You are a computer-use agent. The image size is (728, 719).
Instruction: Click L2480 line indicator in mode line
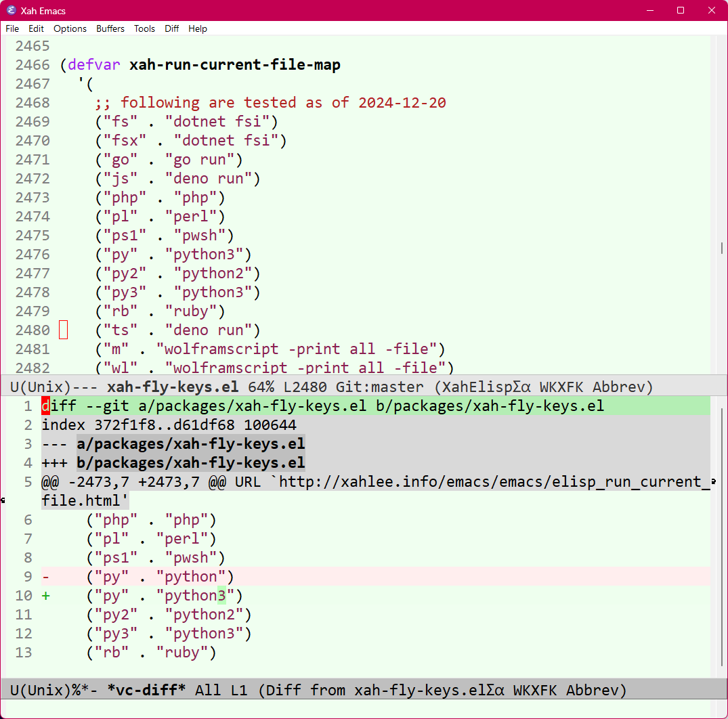pos(305,387)
